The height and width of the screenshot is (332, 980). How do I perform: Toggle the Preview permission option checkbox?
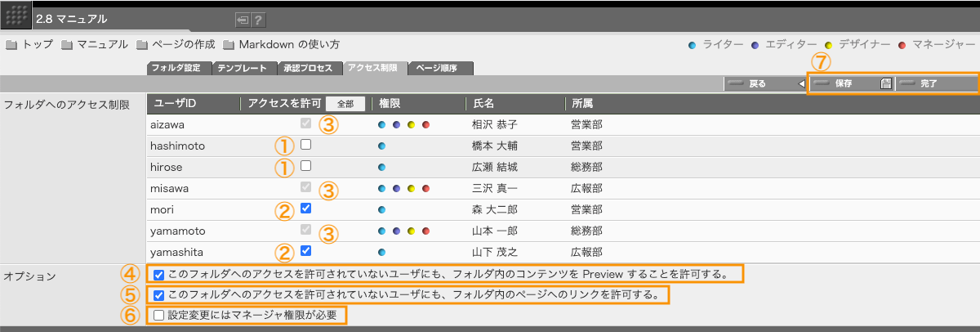[x=158, y=274]
